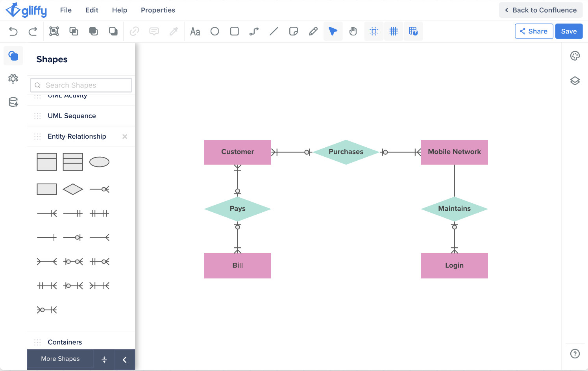This screenshot has width=588, height=371.
Task: Click the Save button
Action: click(569, 32)
